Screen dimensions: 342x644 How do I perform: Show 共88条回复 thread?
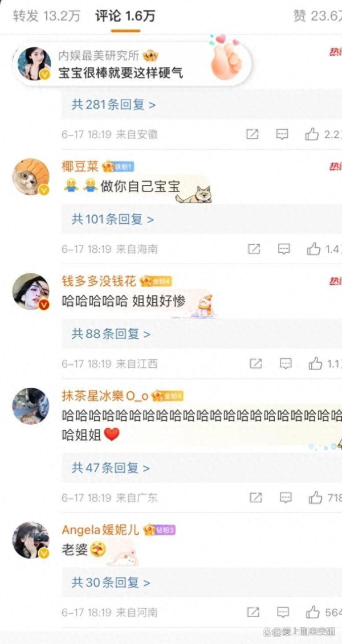click(111, 334)
